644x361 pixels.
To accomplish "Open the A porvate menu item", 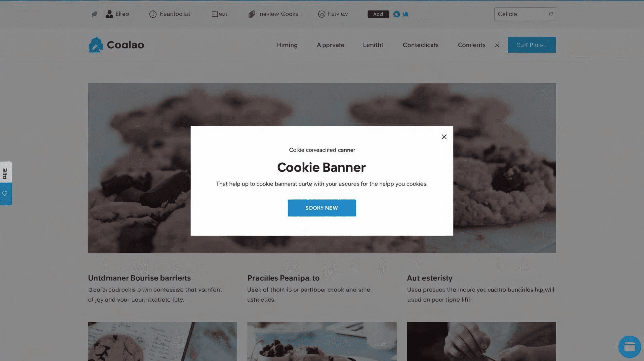I will (x=330, y=45).
